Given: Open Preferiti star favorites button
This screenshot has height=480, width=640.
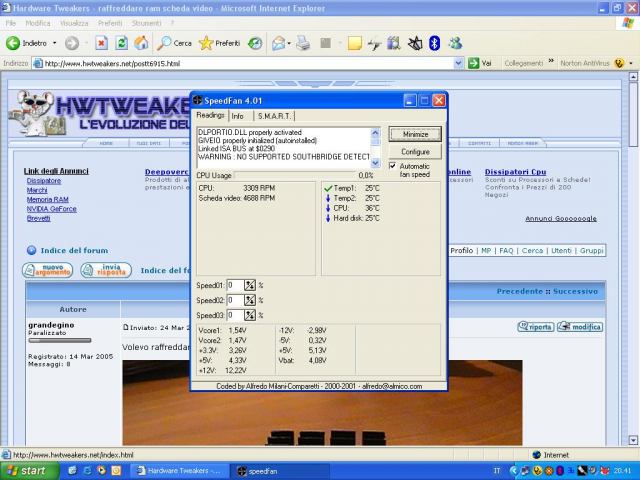Looking at the screenshot, I should tap(219, 43).
